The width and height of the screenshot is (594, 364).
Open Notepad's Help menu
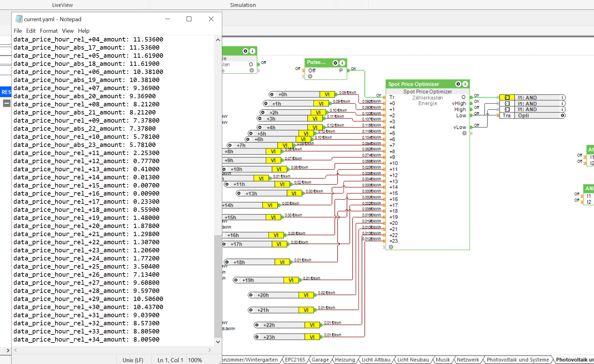(x=84, y=31)
